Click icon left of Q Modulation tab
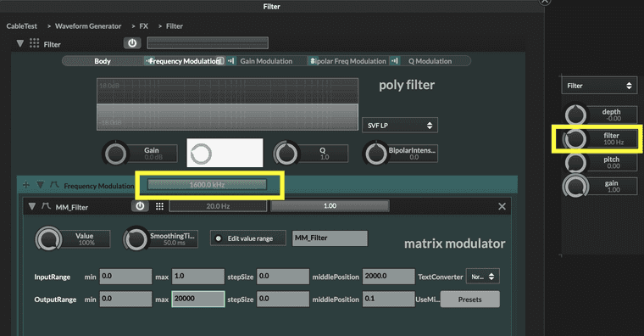This screenshot has width=644, height=336. [x=395, y=61]
